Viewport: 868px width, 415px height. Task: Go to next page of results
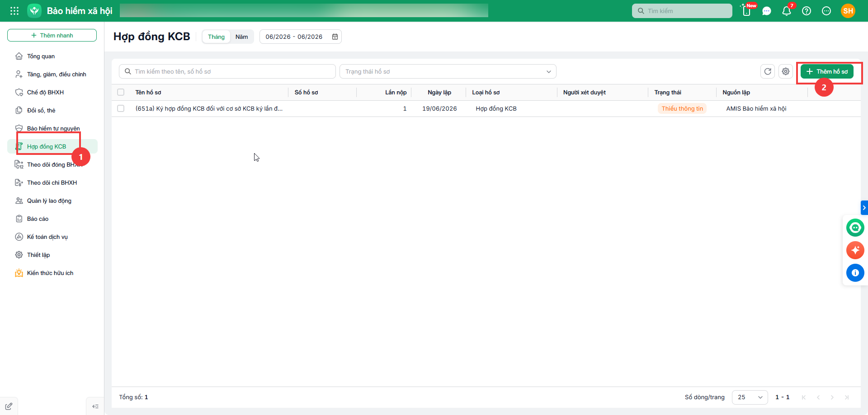pos(832,397)
